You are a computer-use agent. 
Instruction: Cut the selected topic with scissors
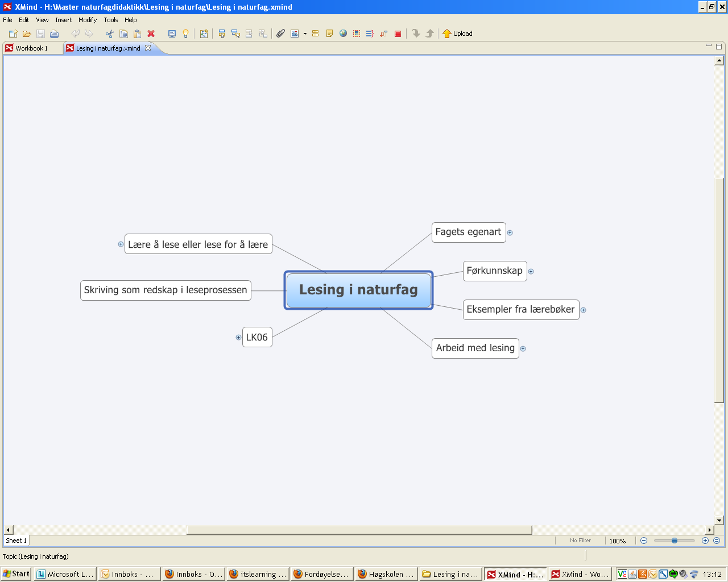click(x=110, y=34)
